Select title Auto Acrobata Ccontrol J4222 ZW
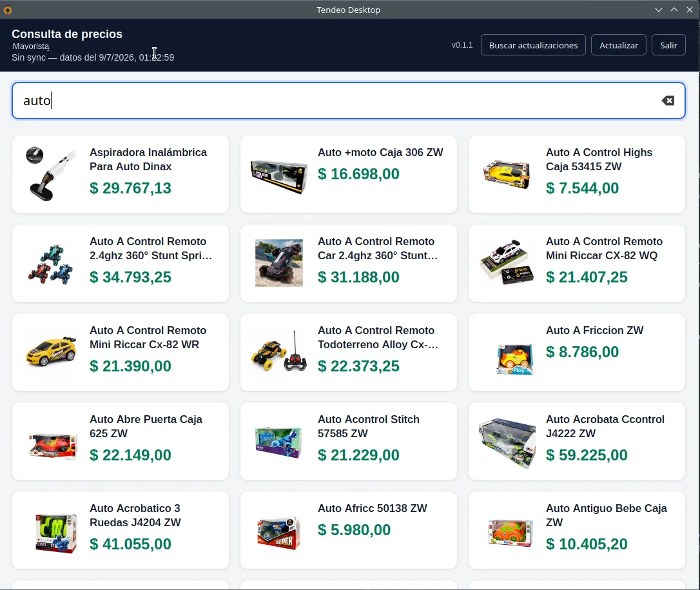The width and height of the screenshot is (700, 590). [x=605, y=426]
